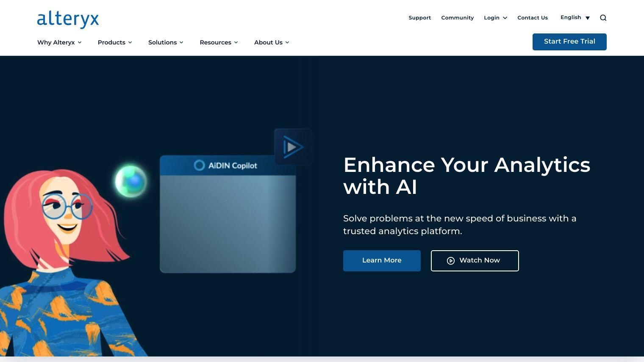Click the Learn More button

[x=382, y=261]
